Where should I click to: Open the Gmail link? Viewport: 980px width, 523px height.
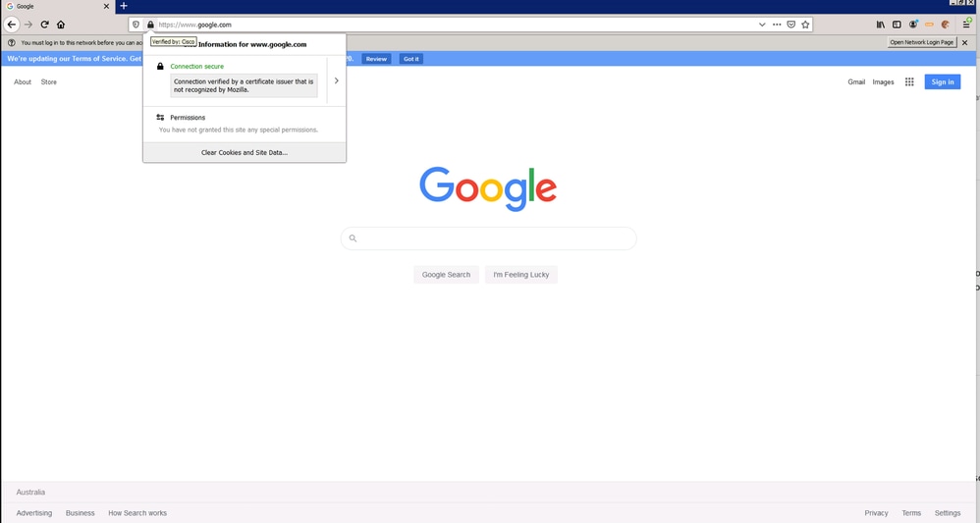tap(856, 81)
